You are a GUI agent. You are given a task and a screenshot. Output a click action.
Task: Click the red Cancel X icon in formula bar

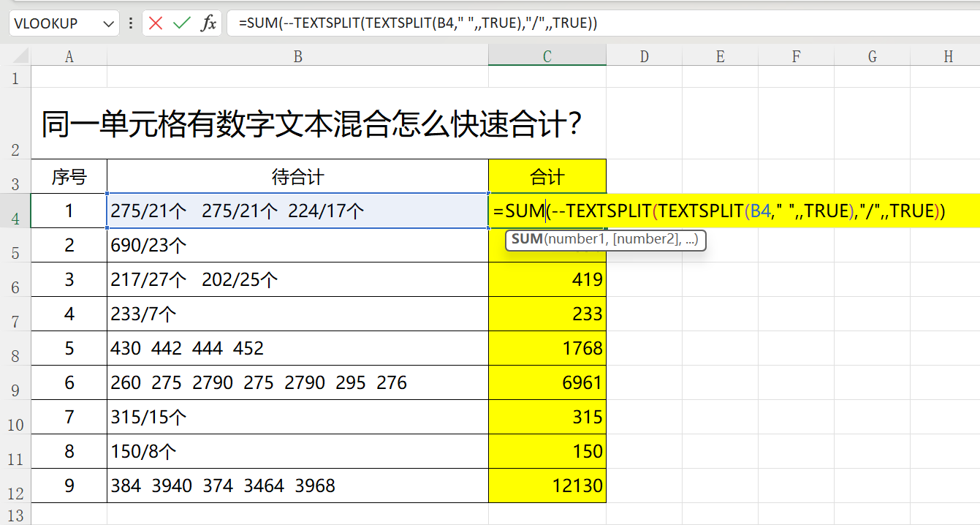tap(156, 23)
